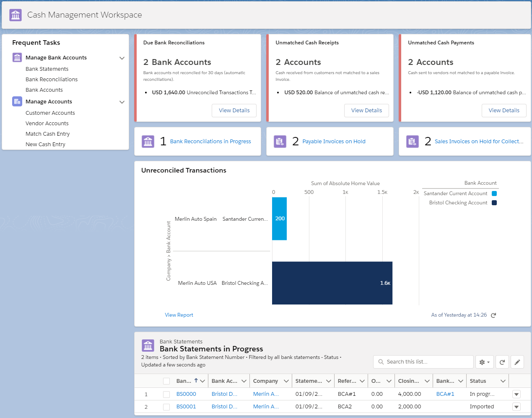532x418 pixels.
Task: Click the Manage Accounts building icon
Action: tap(17, 101)
